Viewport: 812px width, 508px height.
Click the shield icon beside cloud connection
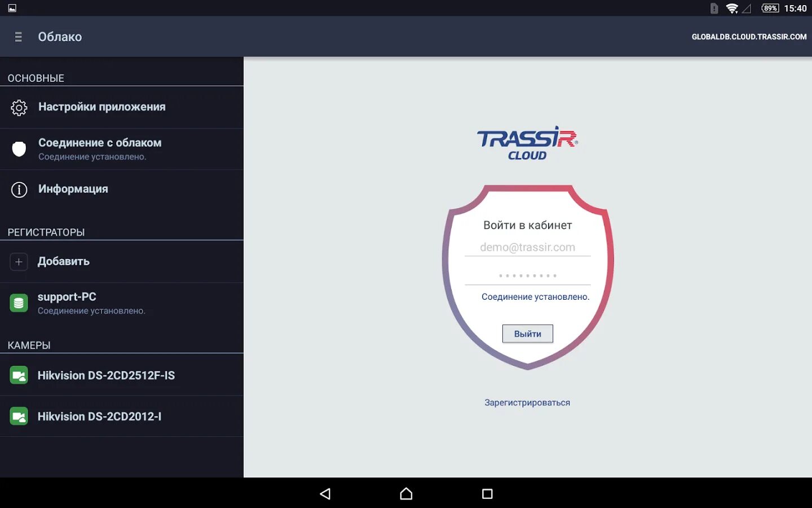click(19, 149)
